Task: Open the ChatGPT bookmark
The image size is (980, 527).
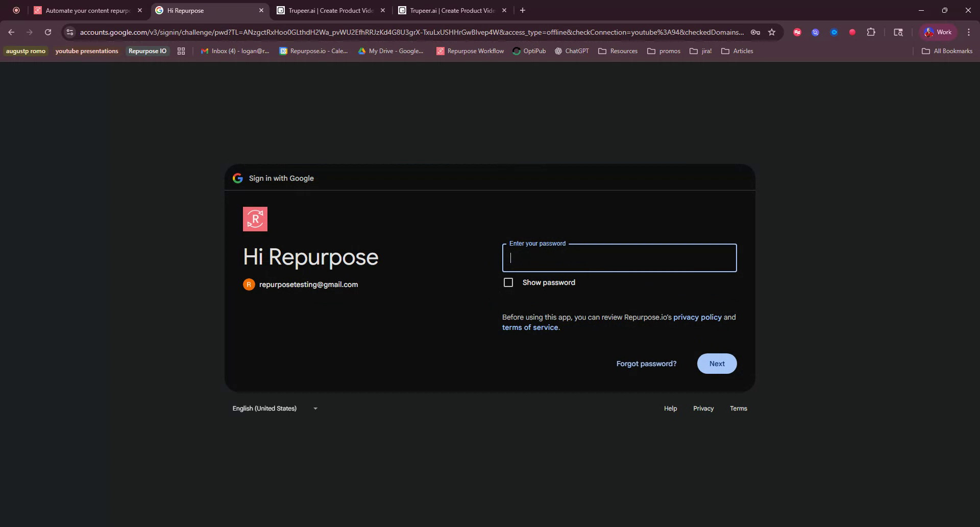Action: tap(572, 51)
